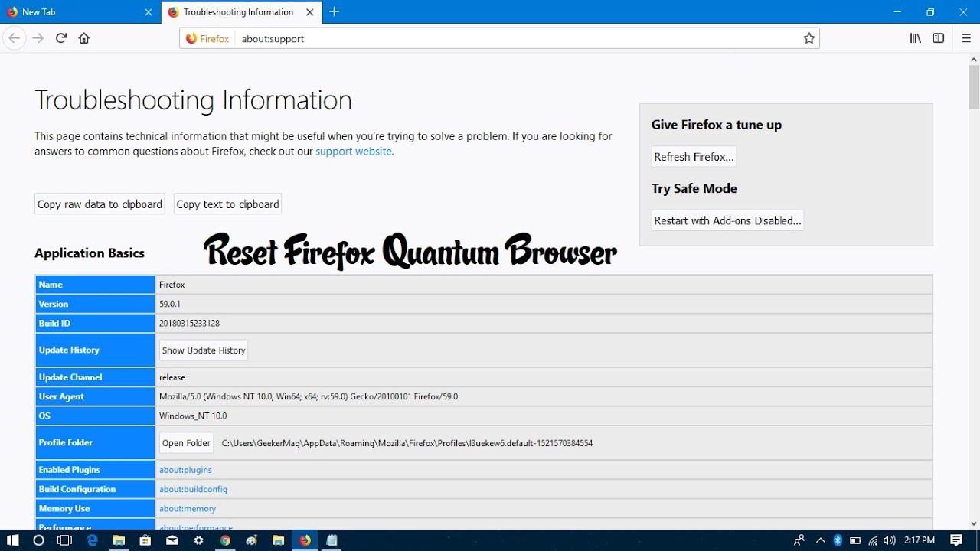Click Restart with Add-ons Disabled...
Viewport: 980px width, 551px height.
tap(727, 220)
